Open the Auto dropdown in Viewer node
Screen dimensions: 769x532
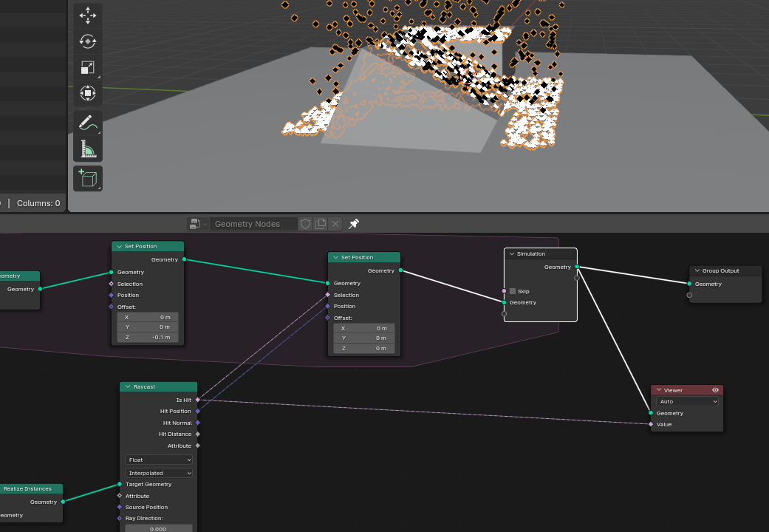[x=687, y=401]
